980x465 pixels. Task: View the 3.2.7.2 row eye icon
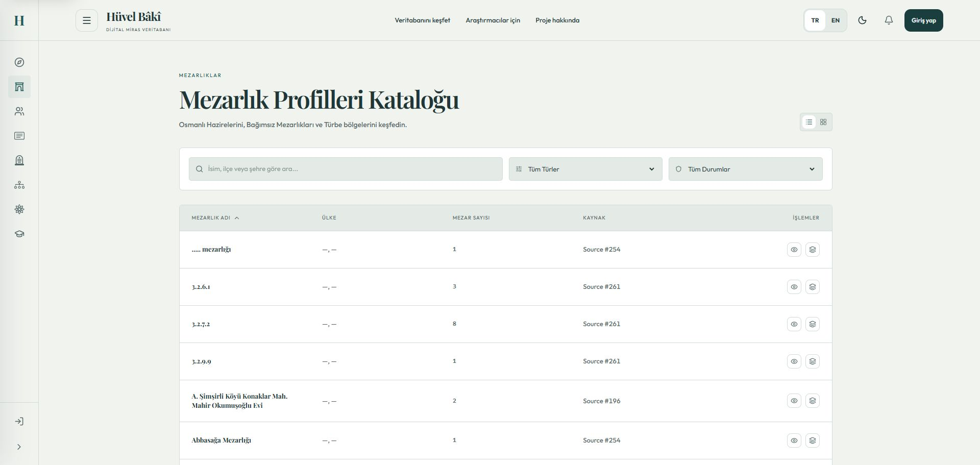(x=794, y=324)
